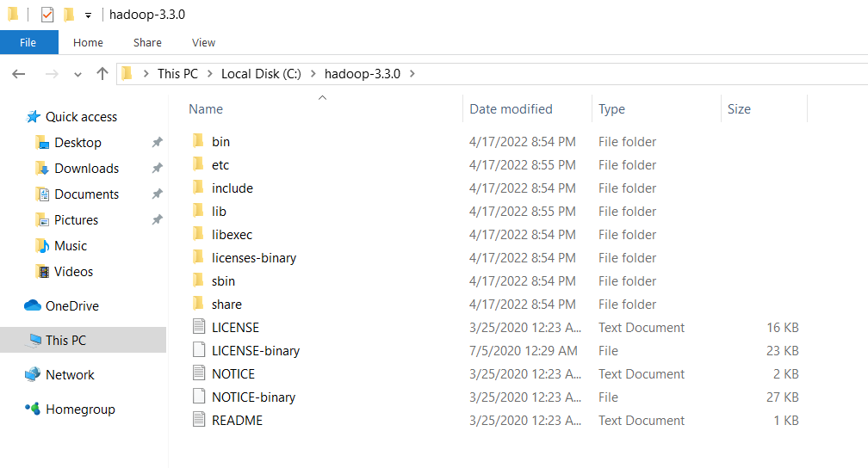Click Local Disk (C:) in address bar

pos(261,74)
